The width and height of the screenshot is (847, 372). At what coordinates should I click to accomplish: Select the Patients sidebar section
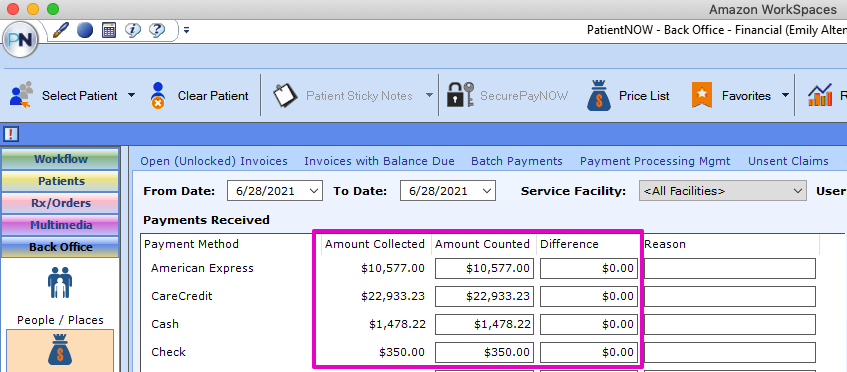click(x=60, y=181)
